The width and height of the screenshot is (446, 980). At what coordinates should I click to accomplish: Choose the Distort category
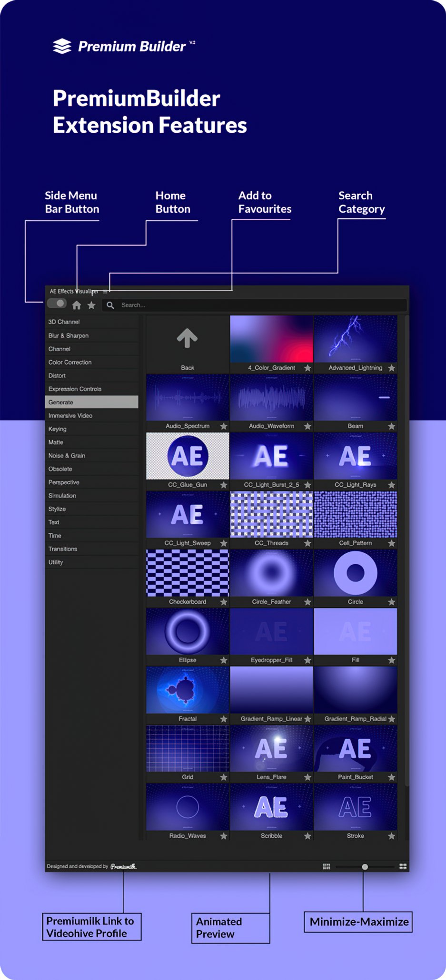(x=92, y=375)
